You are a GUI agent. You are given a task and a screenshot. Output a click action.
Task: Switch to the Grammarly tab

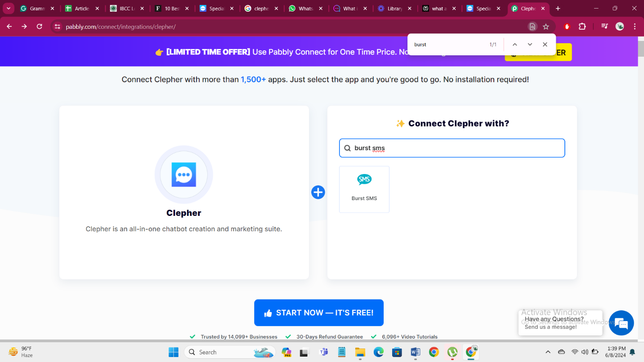tap(37, 9)
